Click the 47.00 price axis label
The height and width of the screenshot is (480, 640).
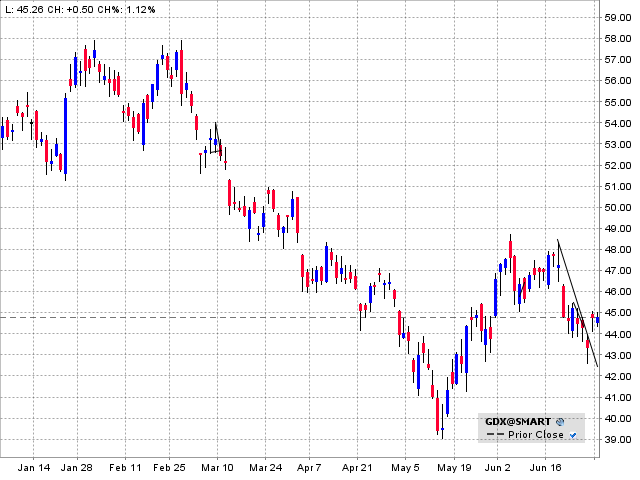[618, 271]
